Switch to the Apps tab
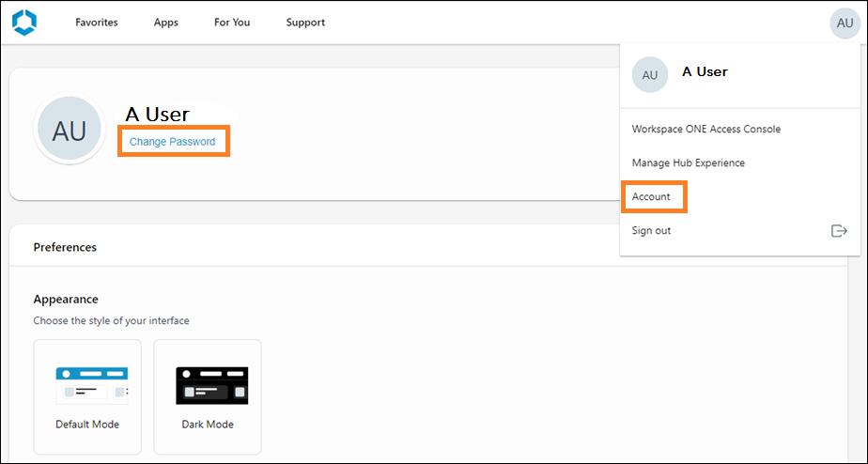Screen dimensions: 868x464 coord(166,23)
